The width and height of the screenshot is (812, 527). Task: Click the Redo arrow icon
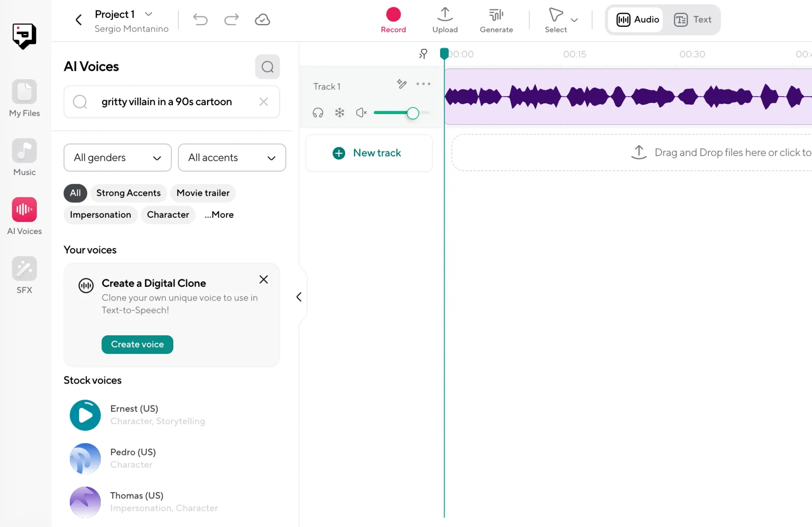pos(231,20)
